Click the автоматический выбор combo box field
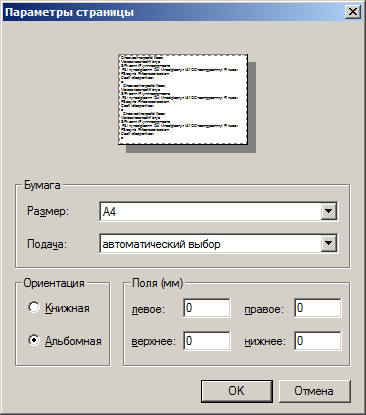The height and width of the screenshot is (415, 366). (219, 244)
